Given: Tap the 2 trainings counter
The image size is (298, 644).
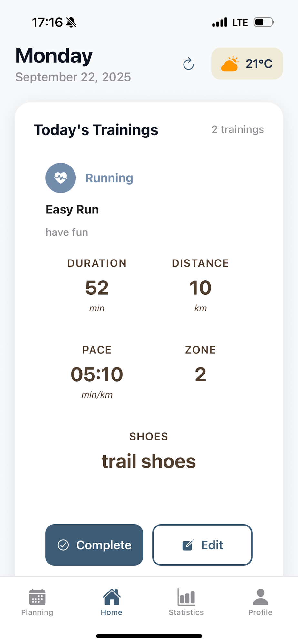Looking at the screenshot, I should pyautogui.click(x=238, y=129).
